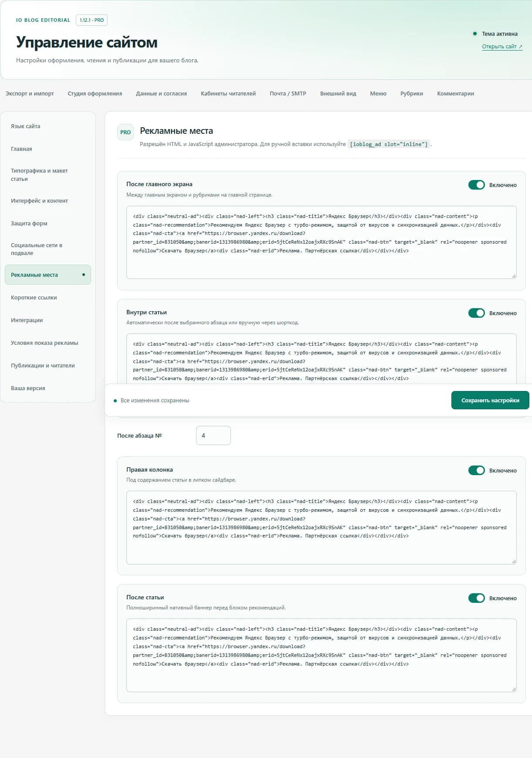This screenshot has height=758, width=532.
Task: Go to Данные и согласия tab
Action: coord(161,93)
